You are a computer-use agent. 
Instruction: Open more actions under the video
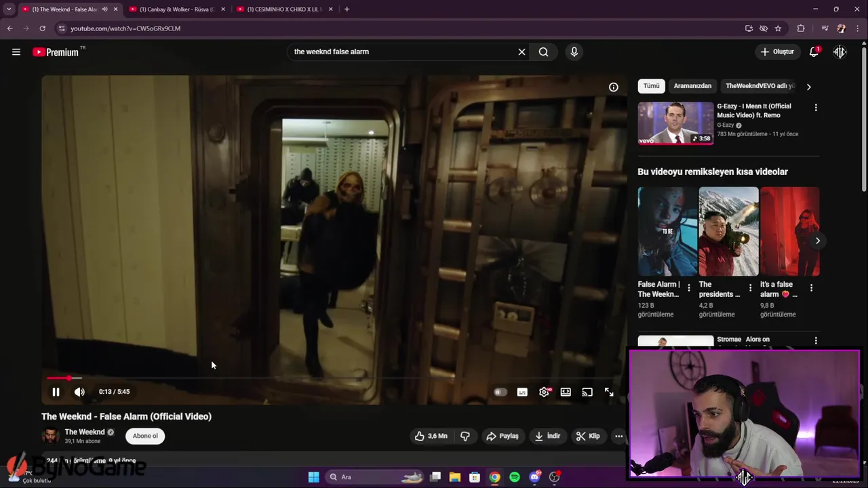(618, 436)
